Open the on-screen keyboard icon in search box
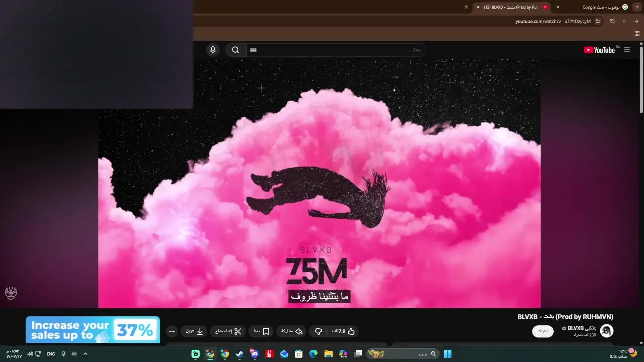Viewport: 644px width, 362px height. coord(253,50)
